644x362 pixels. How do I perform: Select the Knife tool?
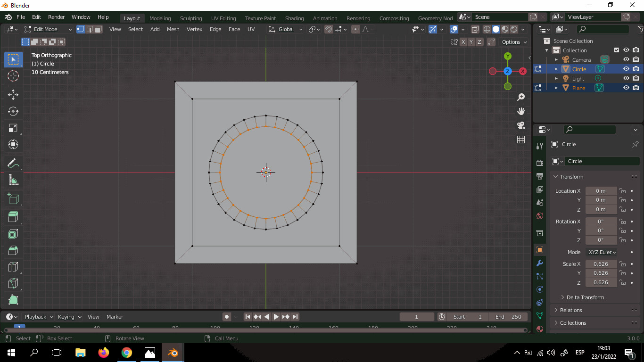coord(13,283)
